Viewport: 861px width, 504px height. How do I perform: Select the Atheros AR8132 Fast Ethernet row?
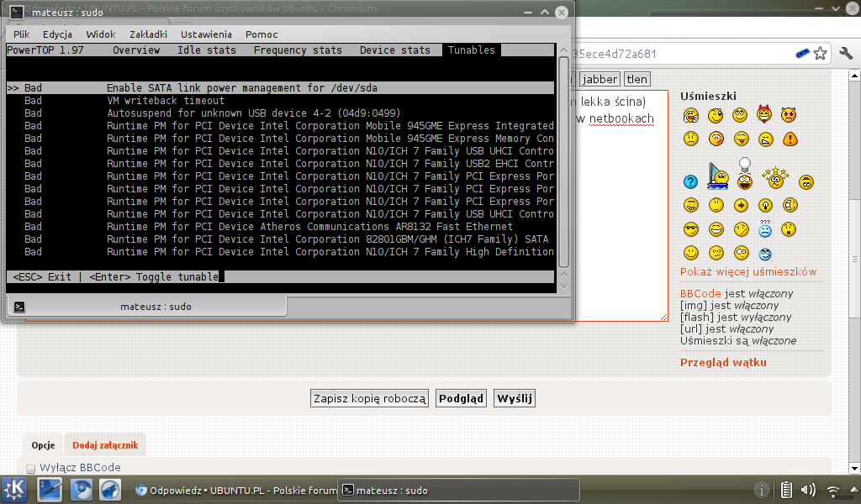coord(281,227)
